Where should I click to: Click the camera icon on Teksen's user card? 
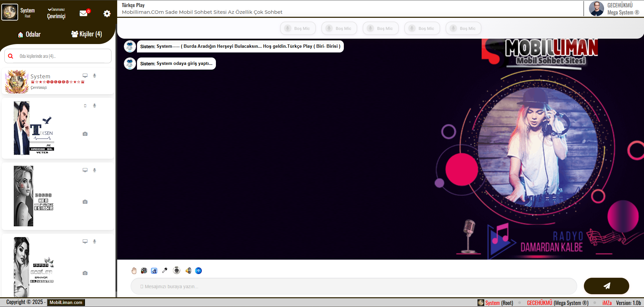click(x=85, y=134)
